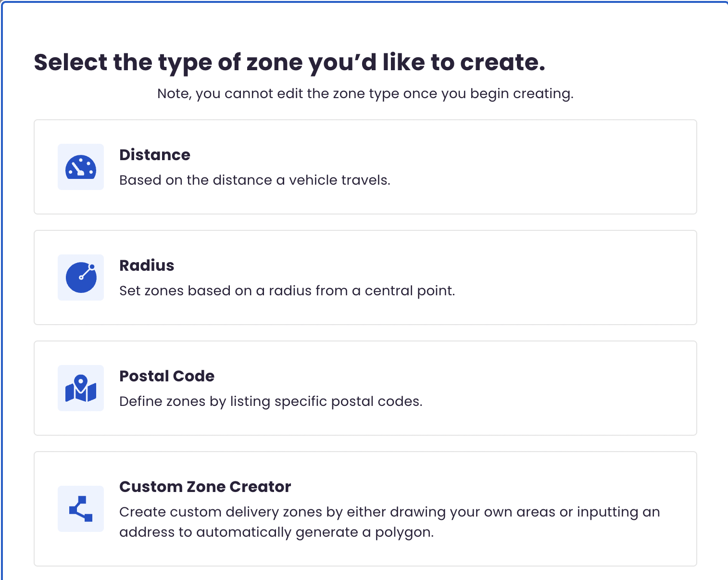Image resolution: width=728 pixels, height=580 pixels.
Task: Choose the Postal Code card's empty right area
Action: point(558,388)
